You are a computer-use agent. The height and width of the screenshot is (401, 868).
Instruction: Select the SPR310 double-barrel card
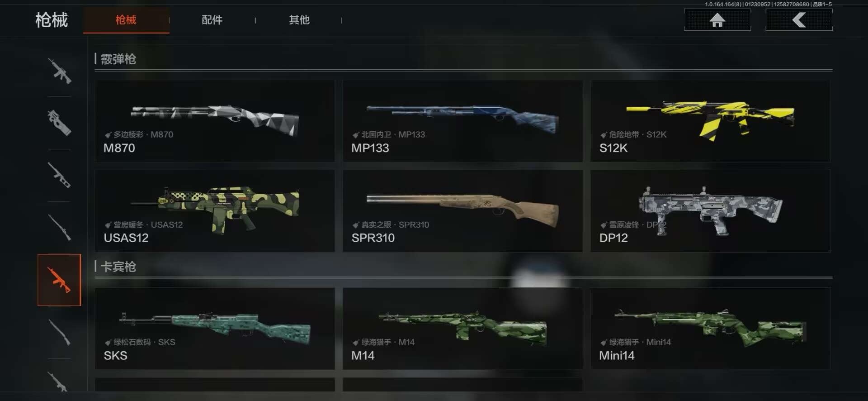point(462,211)
